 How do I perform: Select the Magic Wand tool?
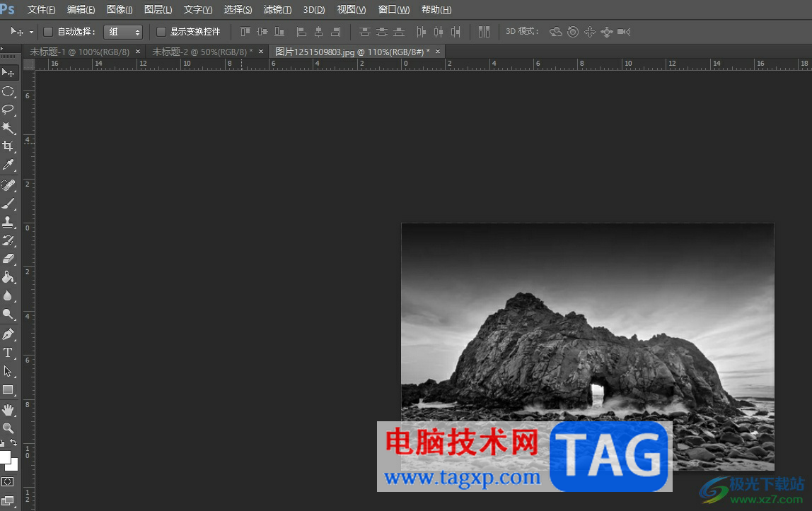coord(8,128)
